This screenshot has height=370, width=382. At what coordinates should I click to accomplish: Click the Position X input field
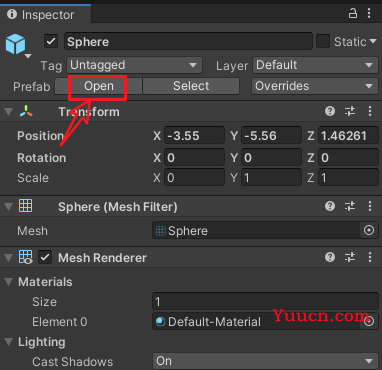(x=194, y=136)
